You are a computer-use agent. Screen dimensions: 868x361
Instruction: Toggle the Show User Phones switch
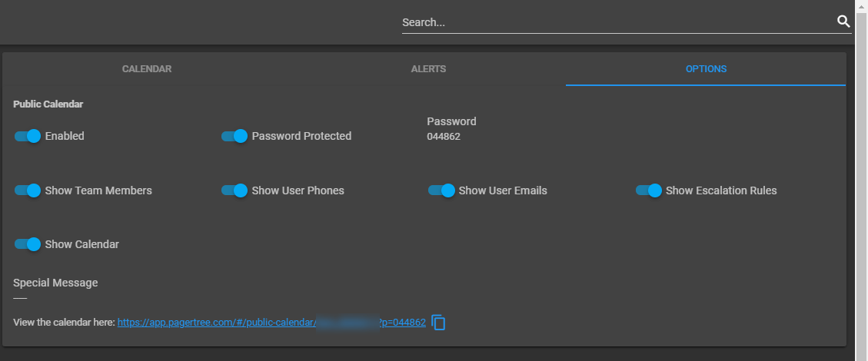click(x=234, y=190)
